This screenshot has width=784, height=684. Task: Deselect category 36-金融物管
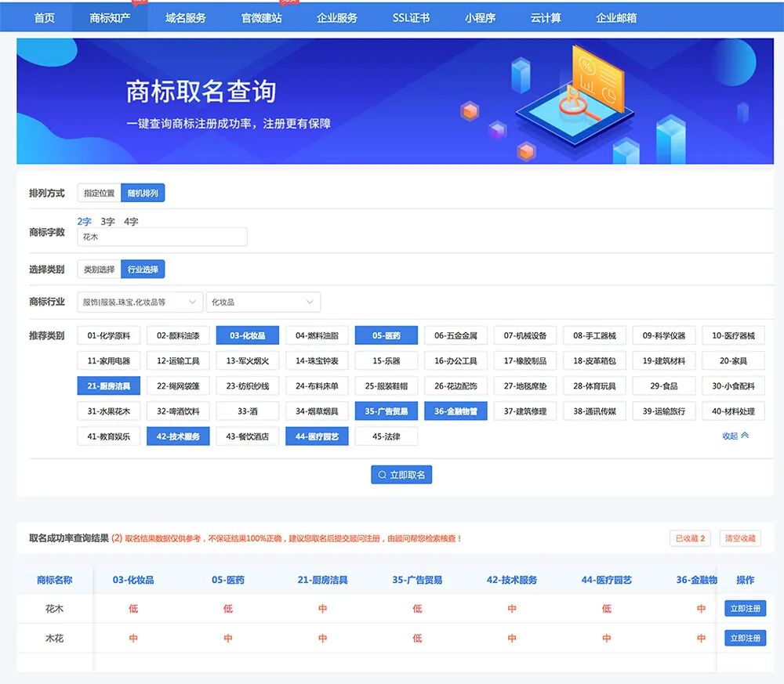456,411
